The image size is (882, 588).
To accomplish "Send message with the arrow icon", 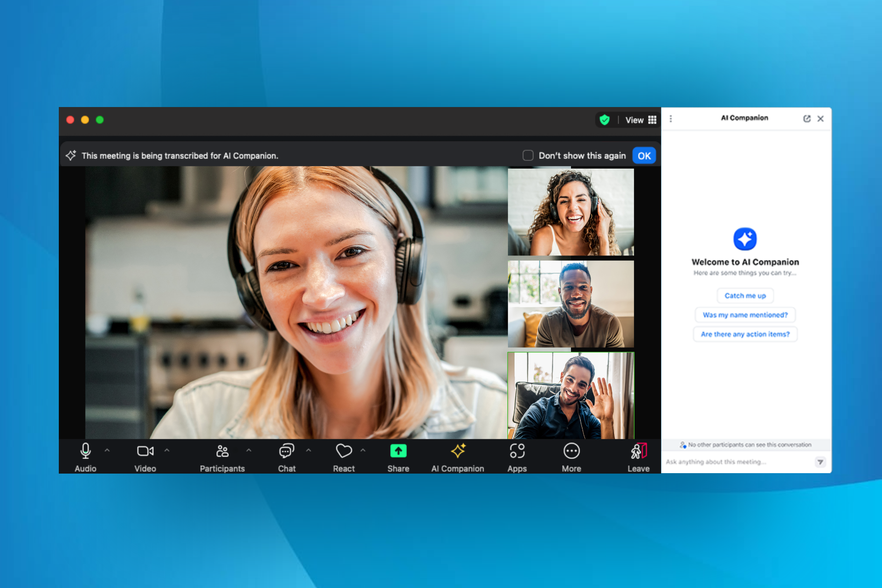I will pyautogui.click(x=820, y=462).
